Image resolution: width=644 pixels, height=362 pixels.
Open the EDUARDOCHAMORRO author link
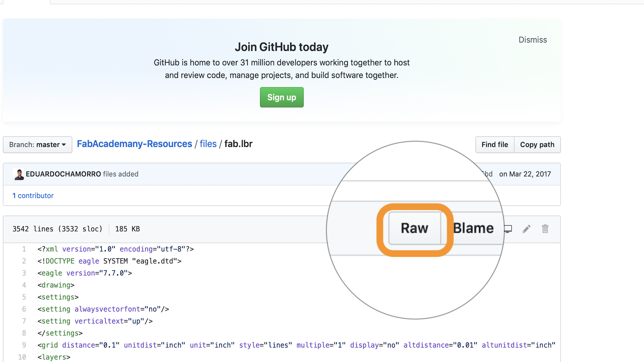pyautogui.click(x=63, y=174)
